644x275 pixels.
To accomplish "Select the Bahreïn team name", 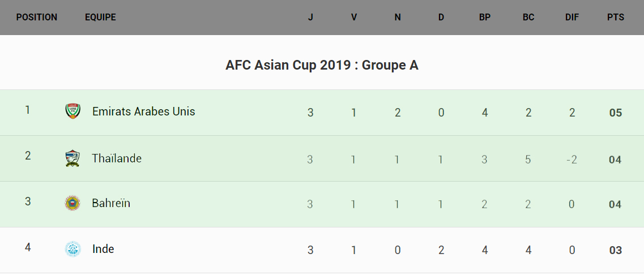I will [111, 203].
